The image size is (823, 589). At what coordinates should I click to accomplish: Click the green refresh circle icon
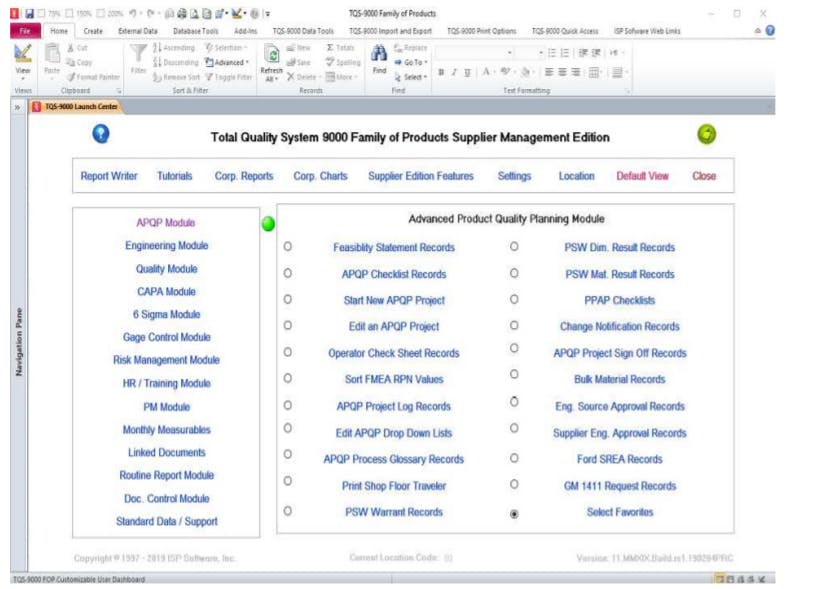coord(706,134)
